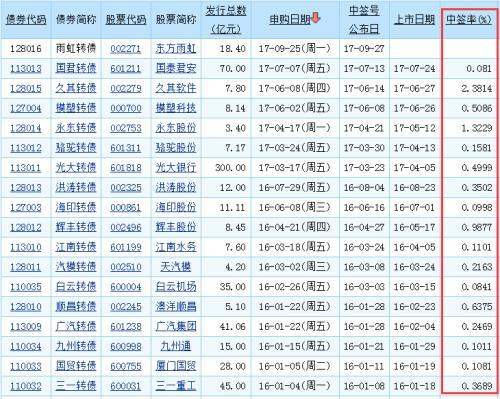Open 白云机场 stock name link
The width and height of the screenshot is (500, 399).
176,287
